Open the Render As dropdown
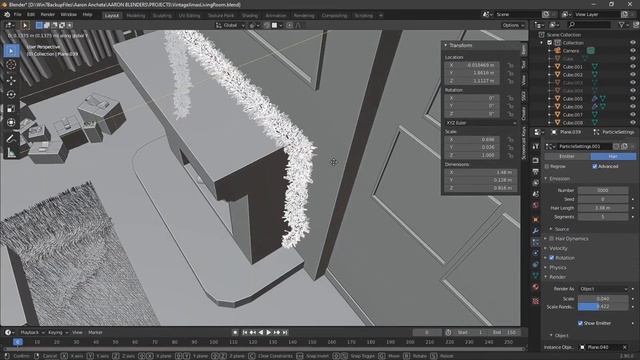 click(603, 289)
